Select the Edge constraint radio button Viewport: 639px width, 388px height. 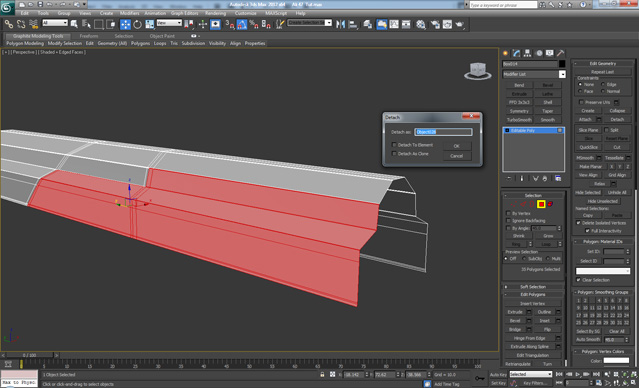pos(603,84)
